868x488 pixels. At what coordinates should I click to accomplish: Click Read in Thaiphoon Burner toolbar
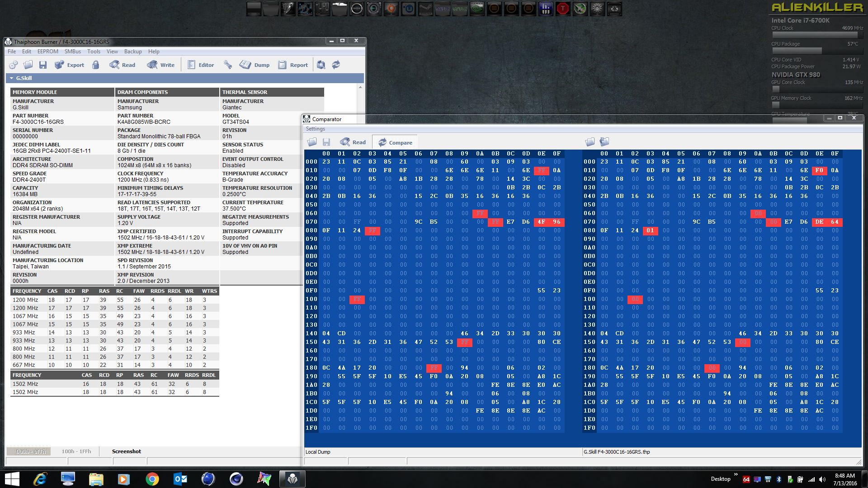(x=123, y=65)
